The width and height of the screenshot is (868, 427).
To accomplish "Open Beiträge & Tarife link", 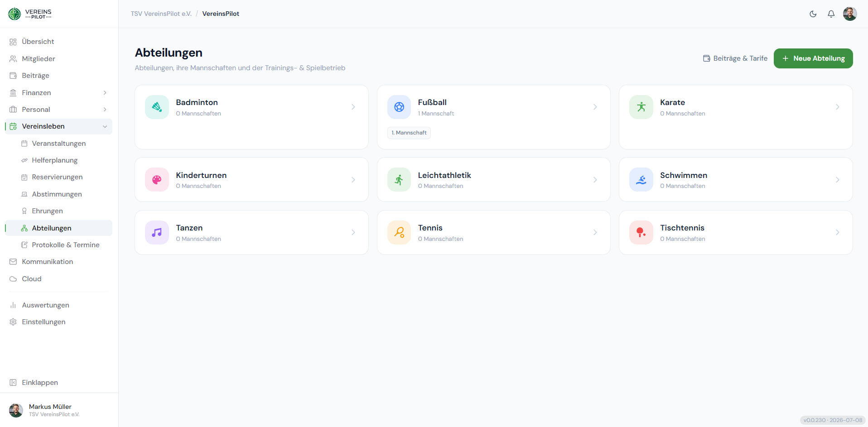I will click(735, 58).
